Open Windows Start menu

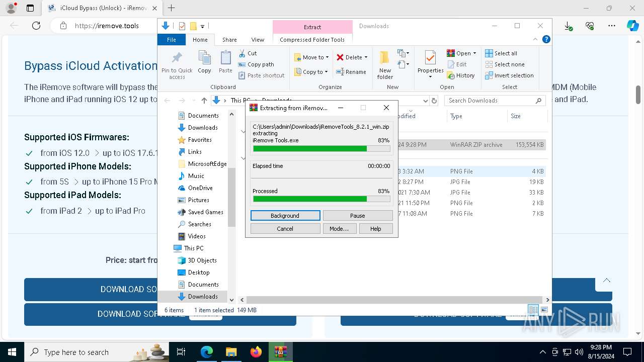[12, 352]
